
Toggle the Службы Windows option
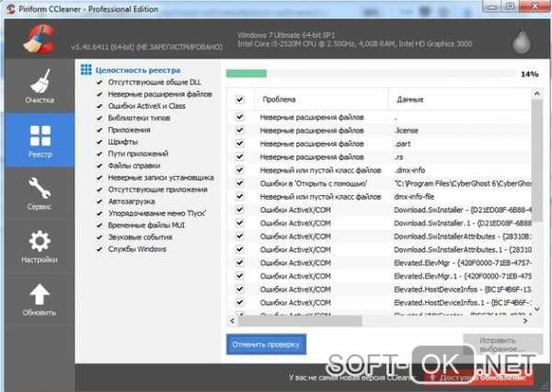(x=99, y=249)
